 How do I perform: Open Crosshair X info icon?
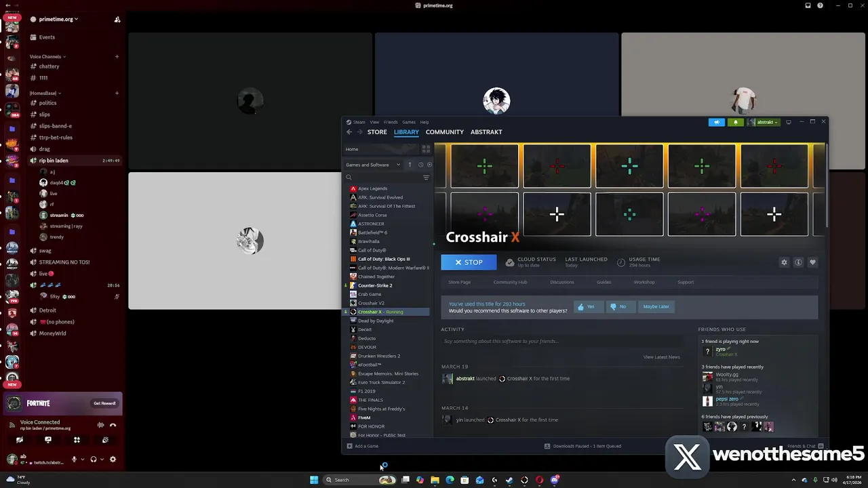798,262
